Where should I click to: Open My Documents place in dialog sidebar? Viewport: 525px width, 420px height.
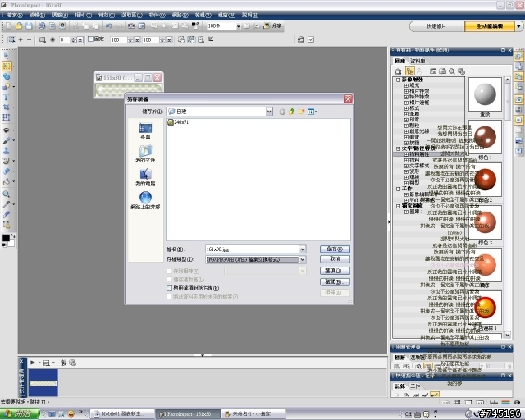point(145,154)
